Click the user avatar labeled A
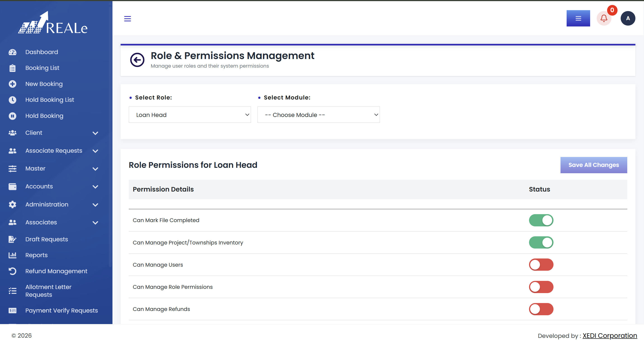 (628, 18)
